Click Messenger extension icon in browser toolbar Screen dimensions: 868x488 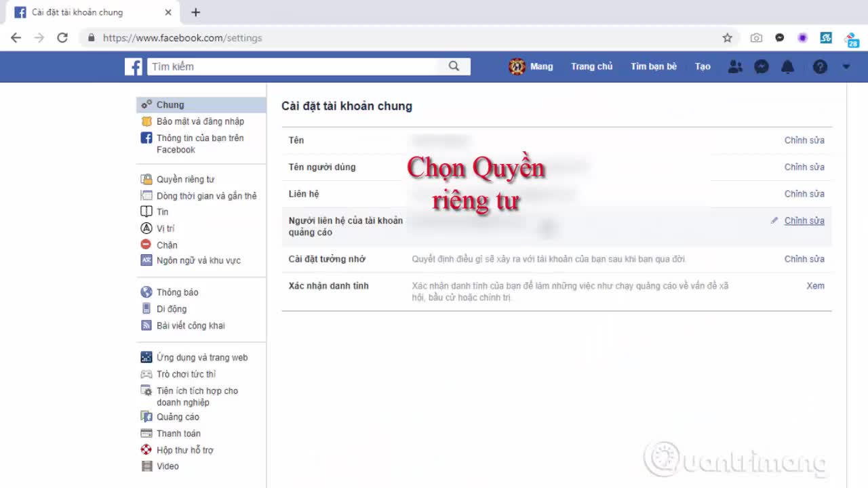point(780,38)
